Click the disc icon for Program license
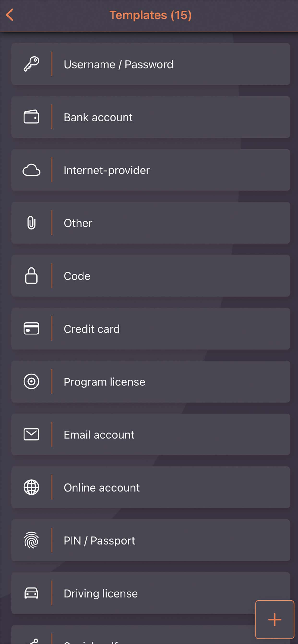 pyautogui.click(x=31, y=381)
